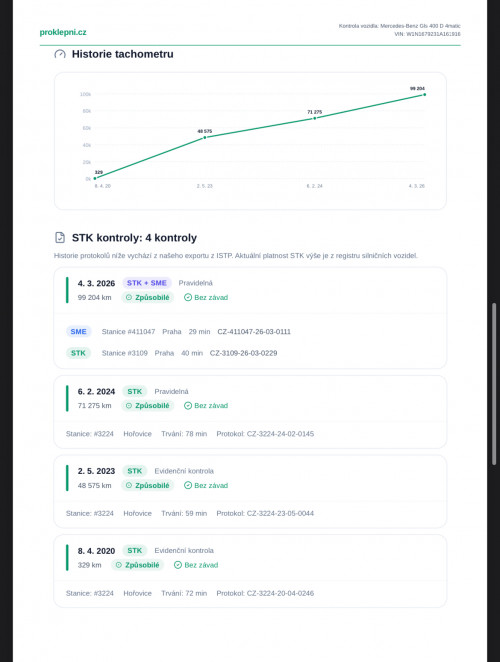Select the 329 km starting chart point
This screenshot has height=662, width=500.
[95, 179]
